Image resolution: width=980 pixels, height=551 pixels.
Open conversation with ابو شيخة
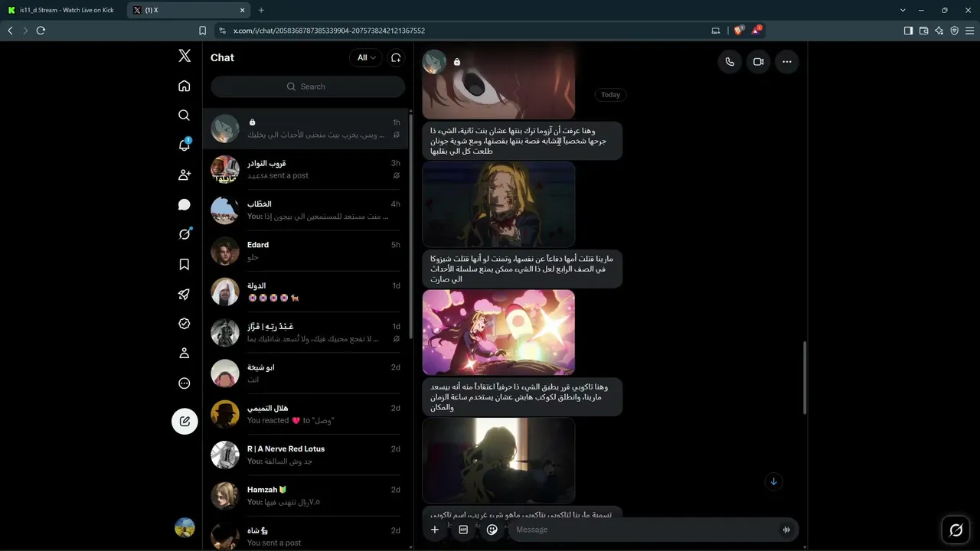306,373
